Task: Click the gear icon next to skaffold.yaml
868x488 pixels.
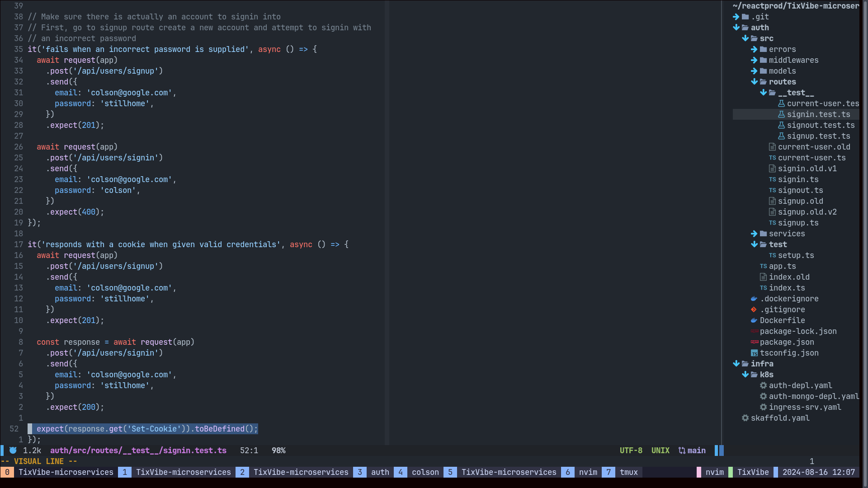Action: [x=745, y=418]
